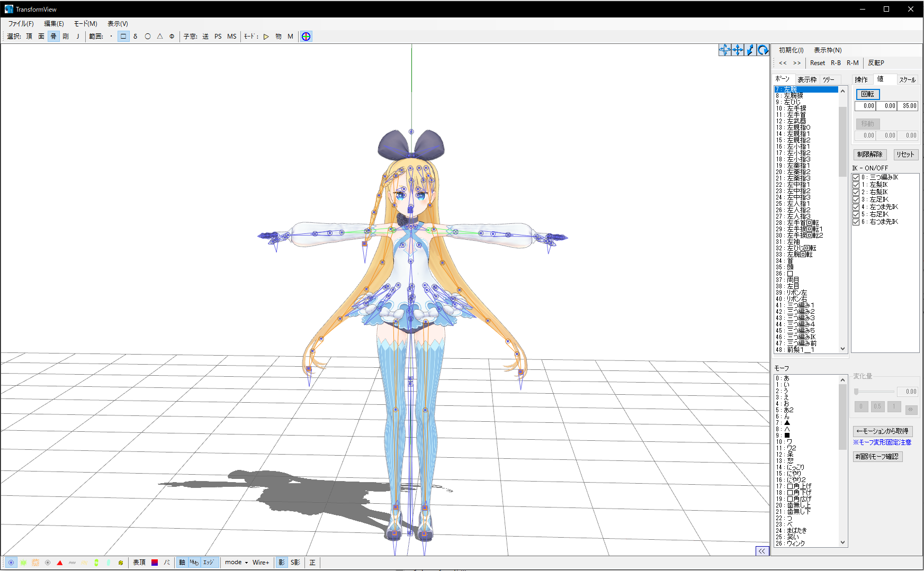Uncheck 4 : 左つま先IK checkbox
Image resolution: width=924 pixels, height=571 pixels.
click(856, 207)
